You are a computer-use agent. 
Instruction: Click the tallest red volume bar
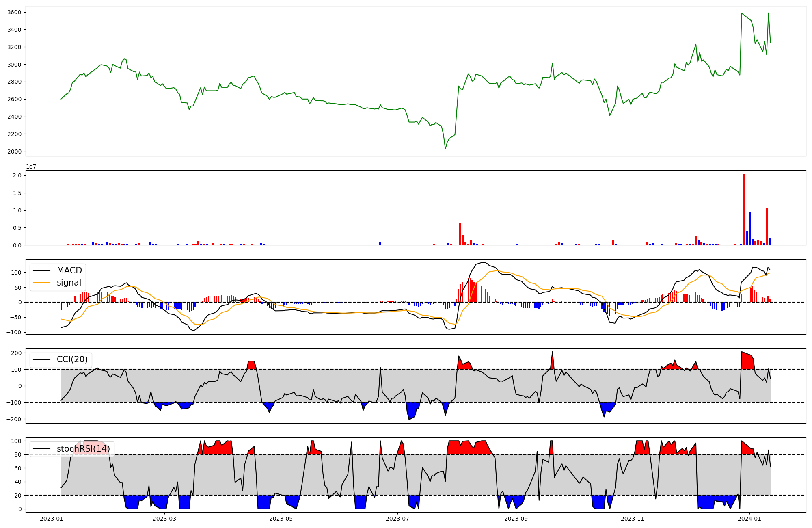click(x=744, y=210)
